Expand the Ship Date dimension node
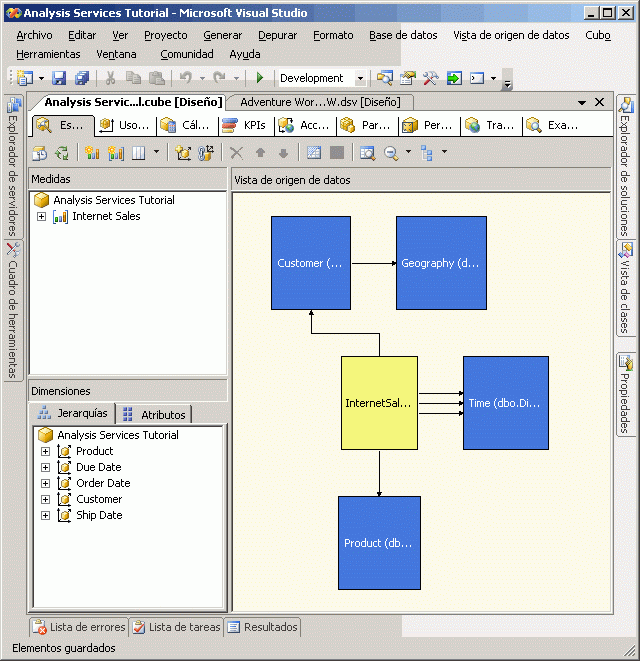 pos(46,516)
